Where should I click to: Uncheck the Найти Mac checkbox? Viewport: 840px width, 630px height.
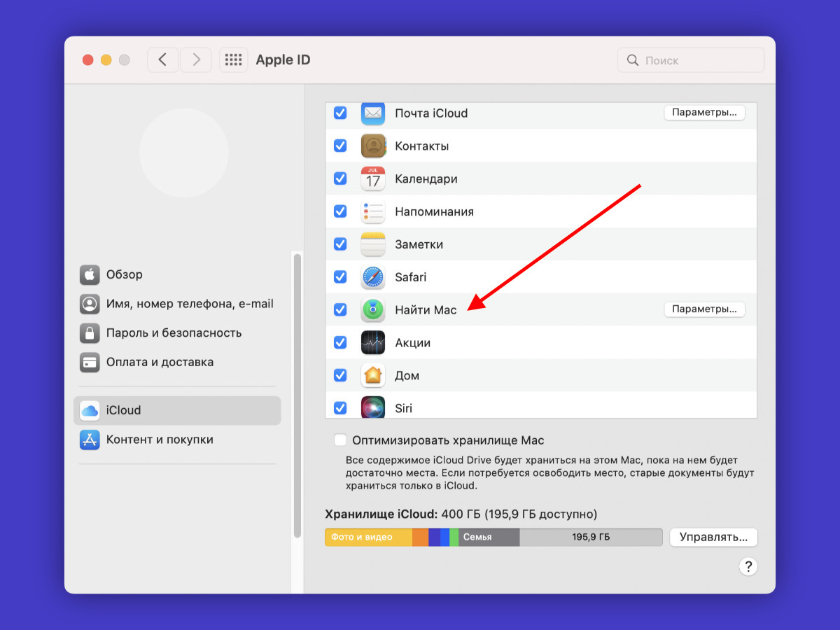(340, 309)
